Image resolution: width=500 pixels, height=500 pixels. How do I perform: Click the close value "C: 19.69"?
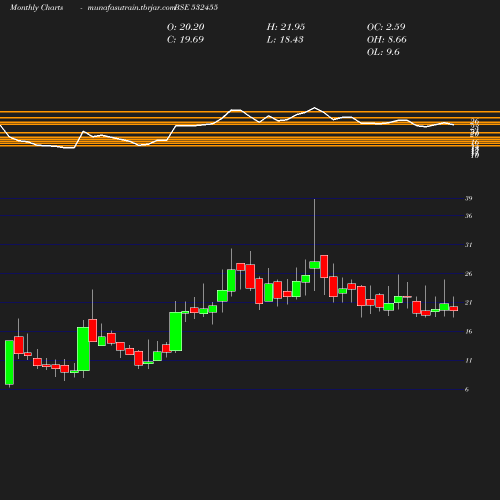point(185,40)
